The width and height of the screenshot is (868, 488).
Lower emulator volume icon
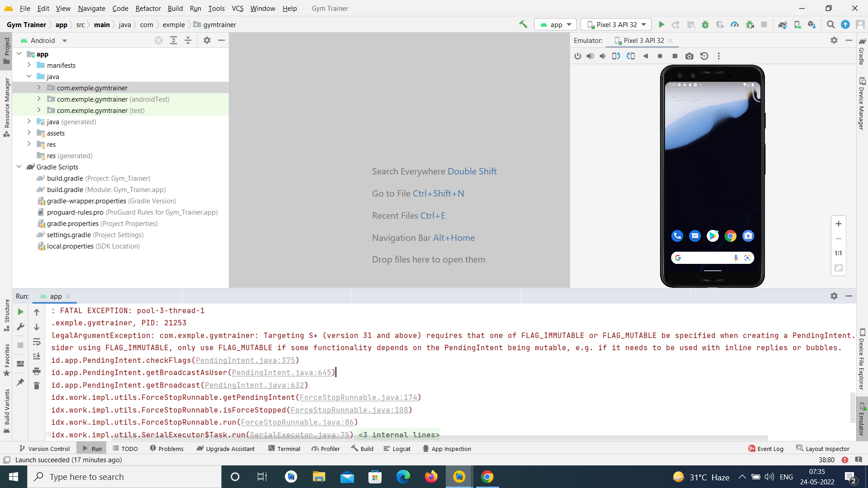pyautogui.click(x=603, y=56)
